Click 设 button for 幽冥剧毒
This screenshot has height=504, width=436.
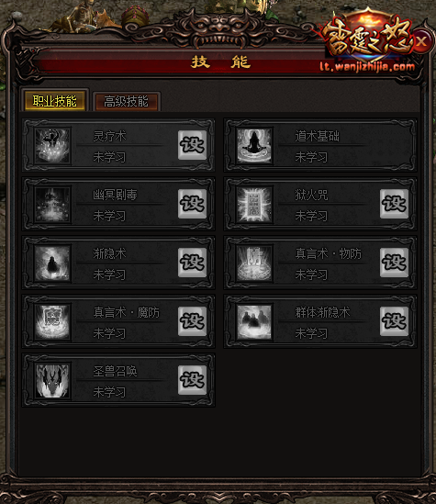[x=192, y=204]
